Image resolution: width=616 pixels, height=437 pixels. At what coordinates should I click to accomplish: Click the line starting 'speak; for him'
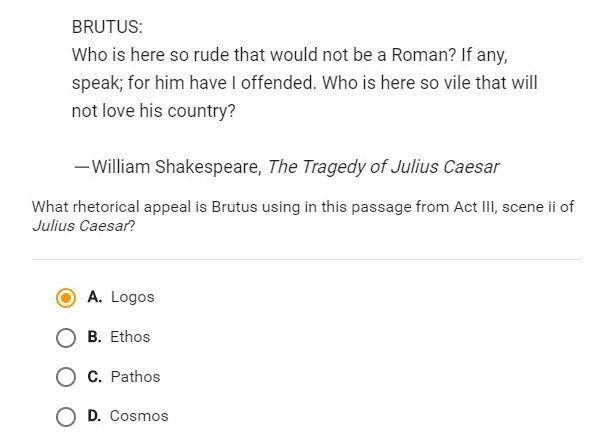click(x=304, y=83)
